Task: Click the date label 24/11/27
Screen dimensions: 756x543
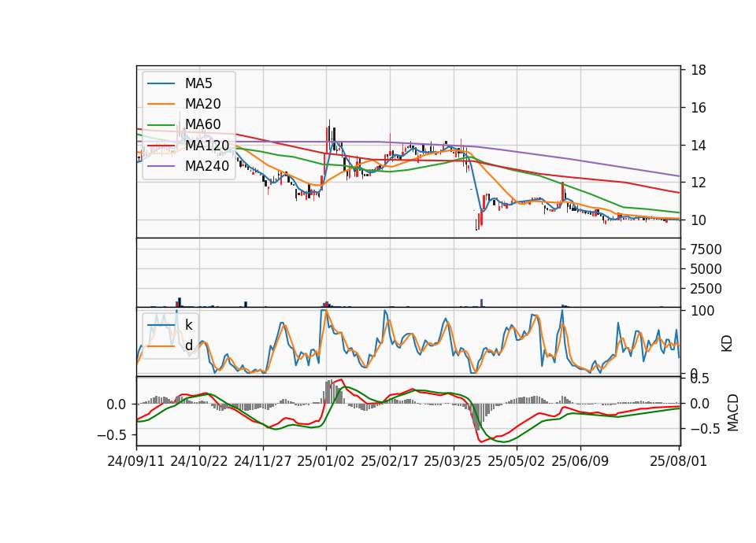Action: coord(263,462)
